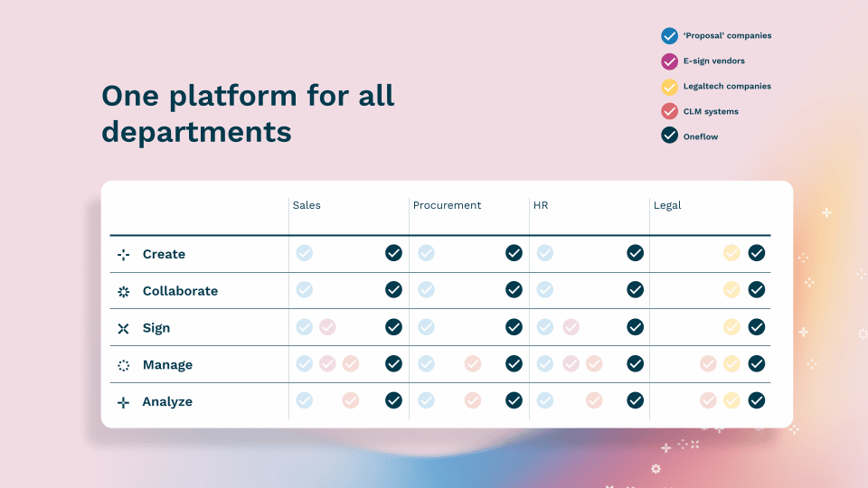Click the dark Oneflow legend checkmark
The image size is (868, 488).
pos(669,135)
